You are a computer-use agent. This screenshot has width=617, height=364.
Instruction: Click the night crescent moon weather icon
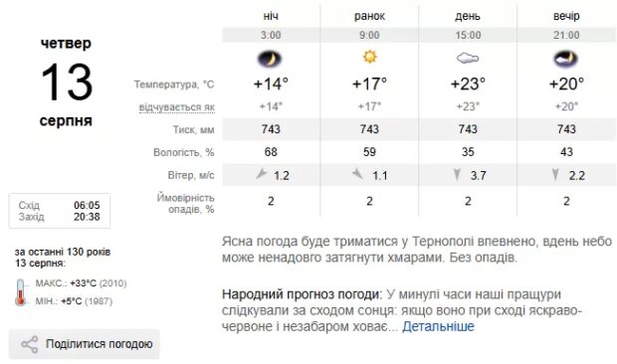point(270,59)
